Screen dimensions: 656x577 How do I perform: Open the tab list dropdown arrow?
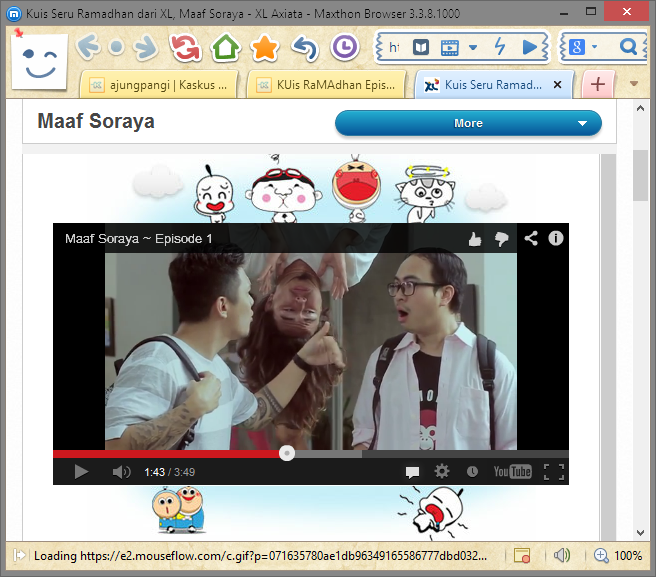click(634, 84)
